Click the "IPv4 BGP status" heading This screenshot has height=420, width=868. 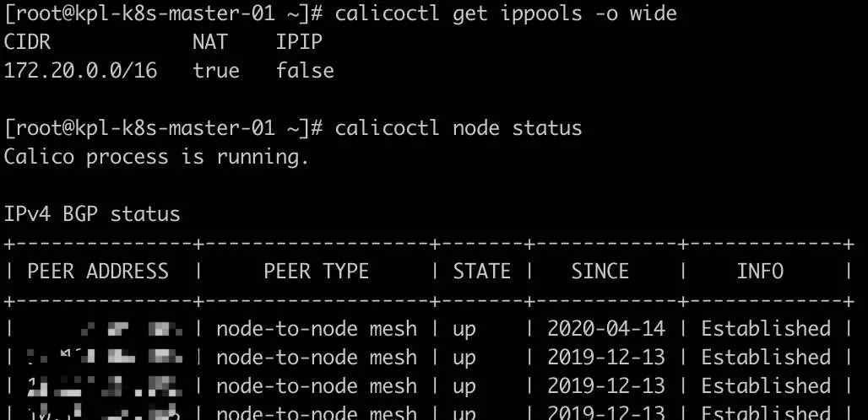point(92,214)
